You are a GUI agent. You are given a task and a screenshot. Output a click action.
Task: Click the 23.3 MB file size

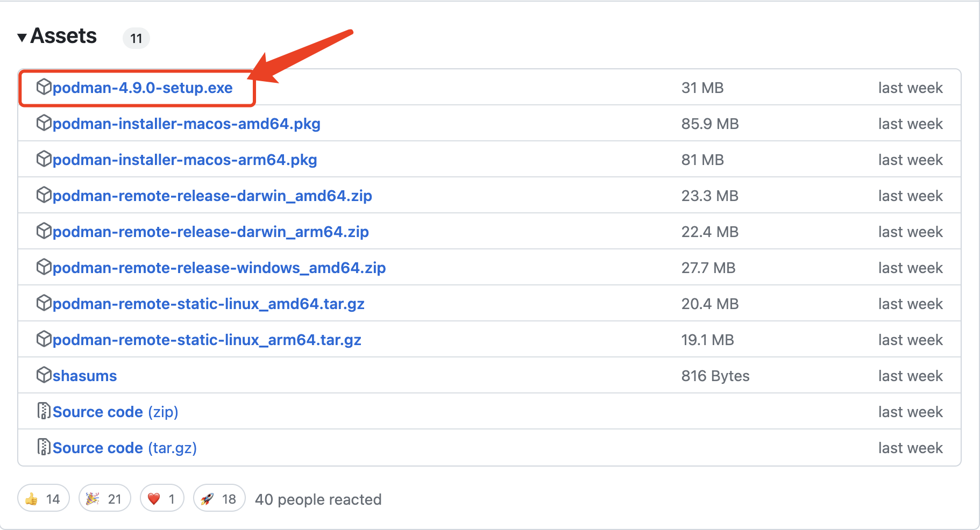coord(710,196)
